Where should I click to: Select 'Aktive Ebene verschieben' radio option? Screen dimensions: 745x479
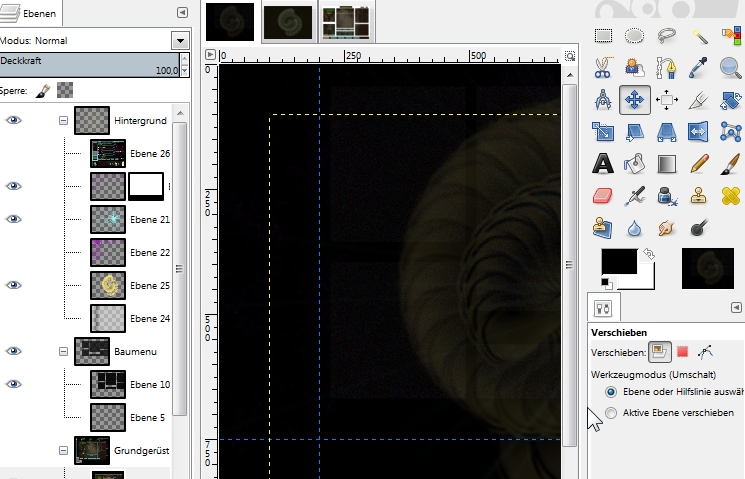[x=611, y=412]
